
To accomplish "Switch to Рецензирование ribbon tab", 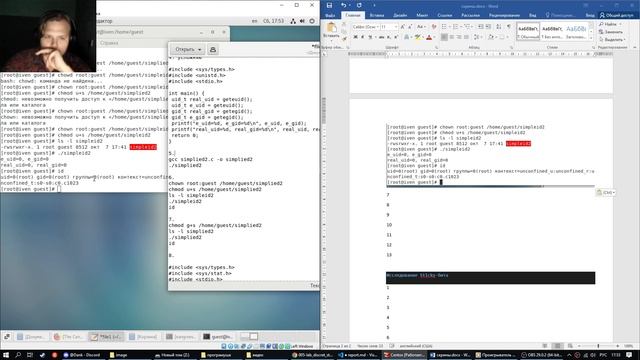I will coord(504,15).
